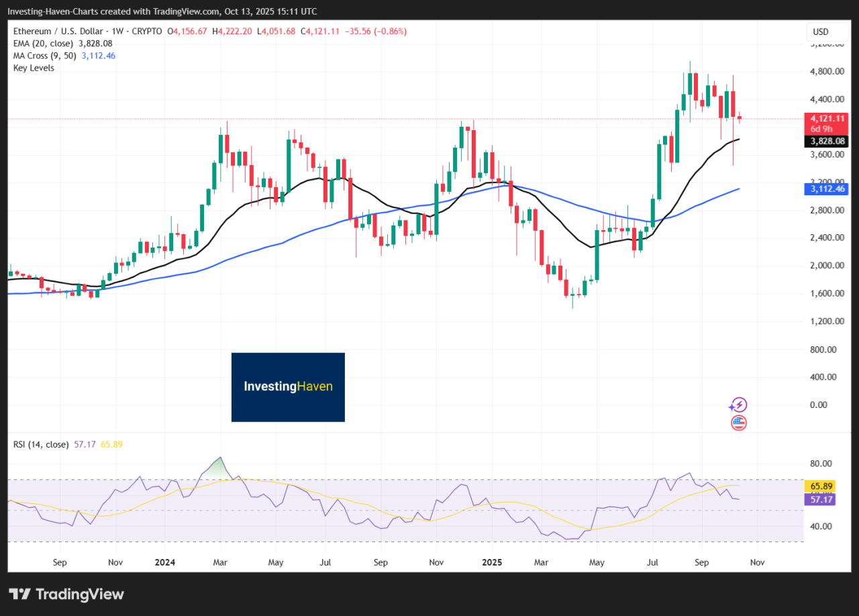Click the 2025 label on time axis
Screen dimensions: 859x616
pos(492,562)
